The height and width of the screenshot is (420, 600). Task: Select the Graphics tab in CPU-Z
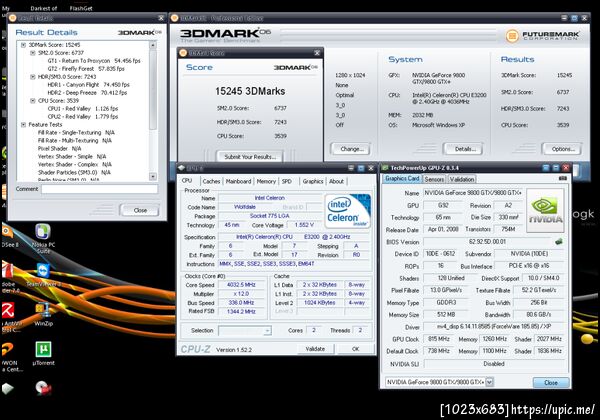point(313,181)
